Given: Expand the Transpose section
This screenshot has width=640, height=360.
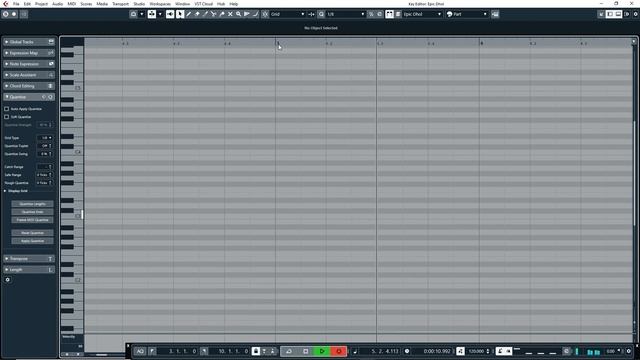Looking at the screenshot, I should pos(29,259).
